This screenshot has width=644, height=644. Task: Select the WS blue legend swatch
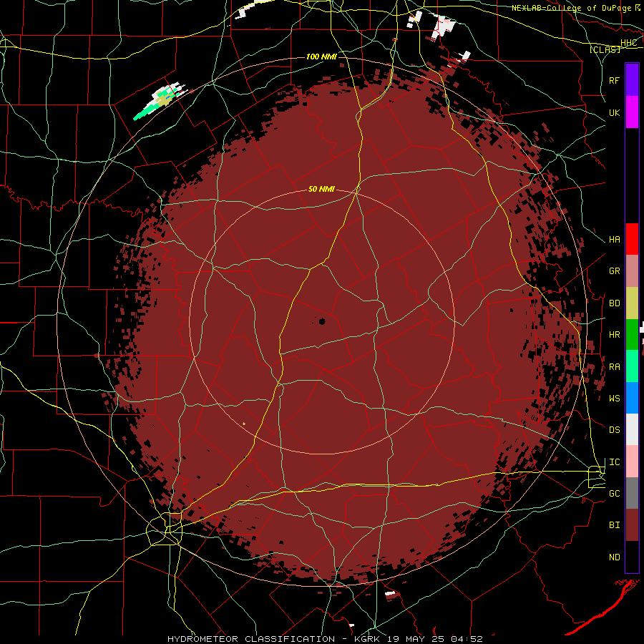[x=632, y=398]
